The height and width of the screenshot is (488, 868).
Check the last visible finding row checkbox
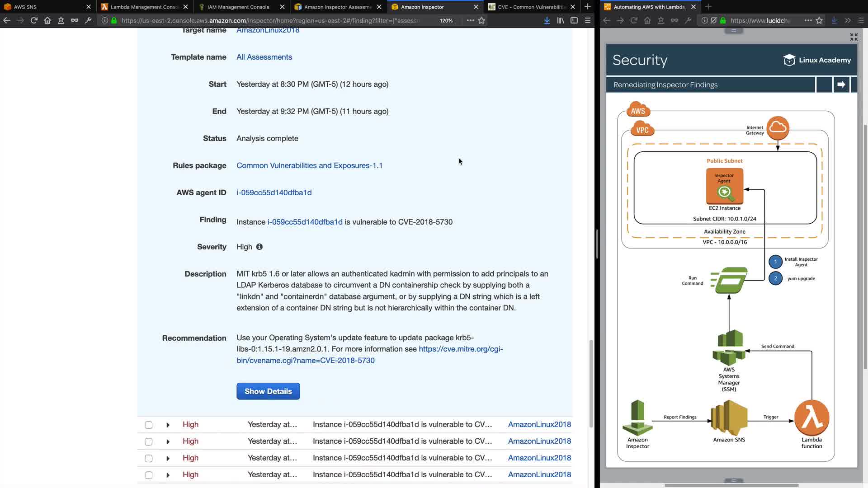[x=149, y=475]
